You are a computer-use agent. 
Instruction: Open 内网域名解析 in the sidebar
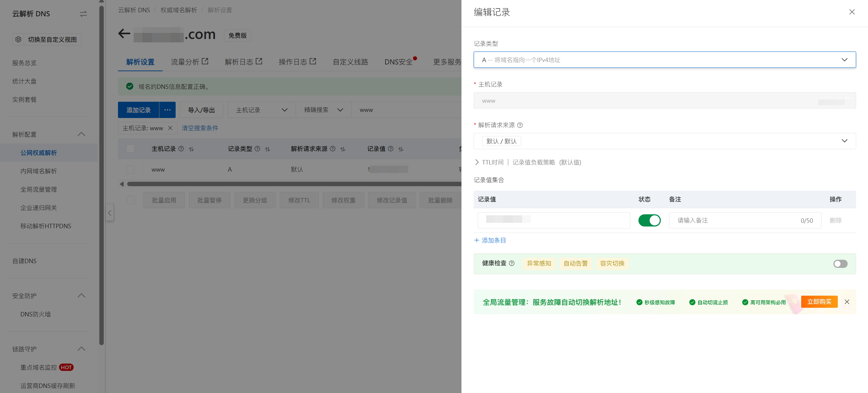pos(39,171)
